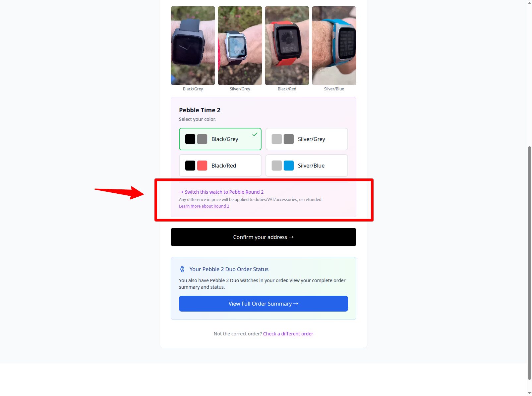Click the watch icon beside Order Status
532x396 pixels.
click(x=182, y=269)
